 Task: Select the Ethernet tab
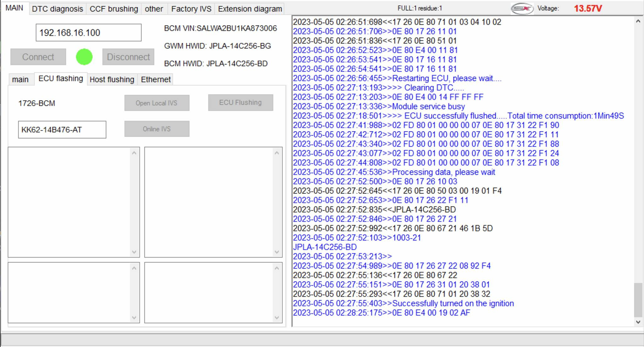156,79
